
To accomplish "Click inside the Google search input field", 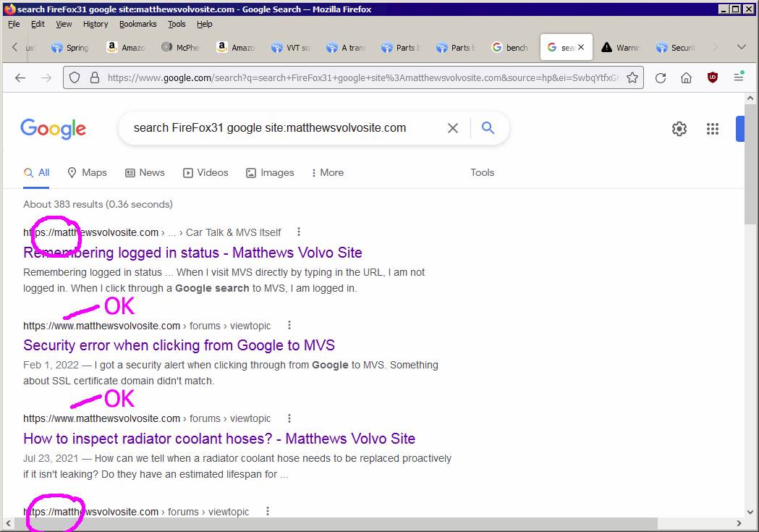I will (x=289, y=127).
